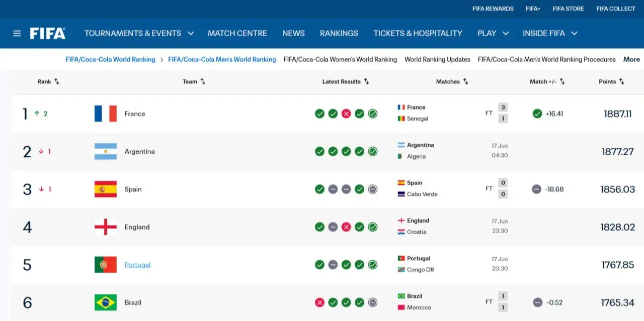The width and height of the screenshot is (644, 321).
Task: Click France's flag in the team column
Action: coord(106,114)
